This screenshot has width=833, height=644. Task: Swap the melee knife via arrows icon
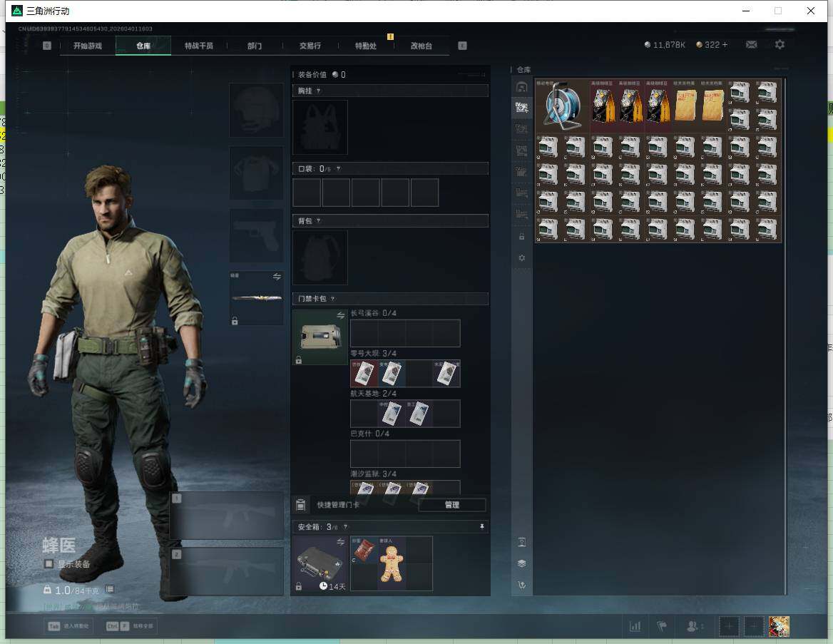point(277,277)
